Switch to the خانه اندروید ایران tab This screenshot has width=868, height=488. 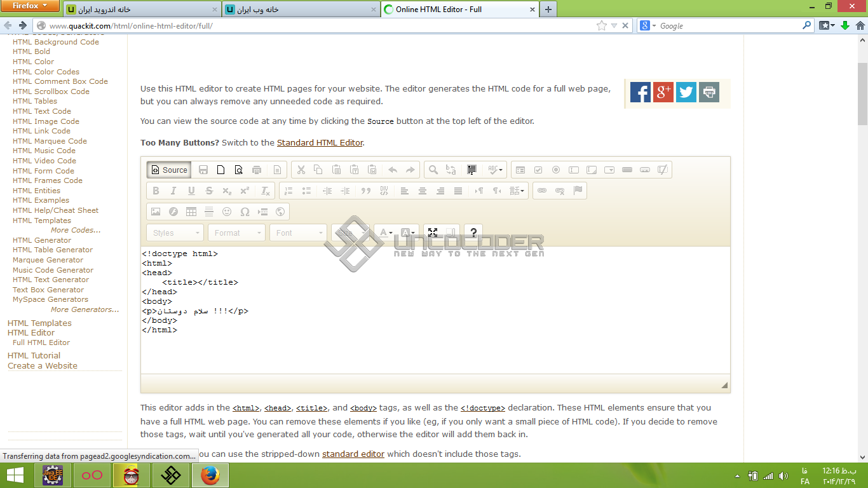click(143, 10)
